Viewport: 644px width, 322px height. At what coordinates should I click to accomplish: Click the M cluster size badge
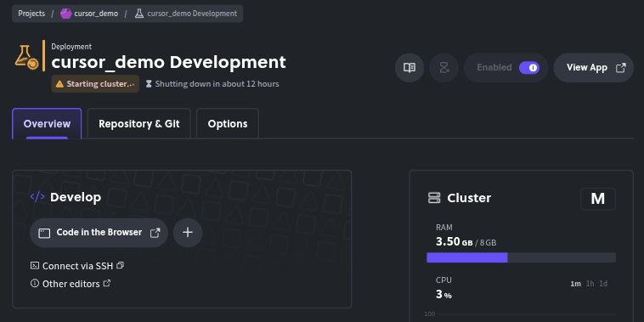[x=598, y=199]
